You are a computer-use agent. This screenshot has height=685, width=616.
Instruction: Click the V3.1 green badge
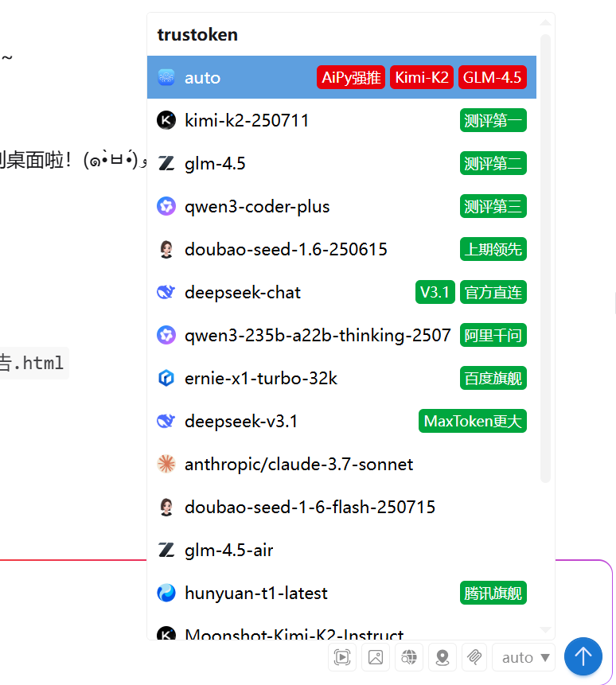[435, 292]
